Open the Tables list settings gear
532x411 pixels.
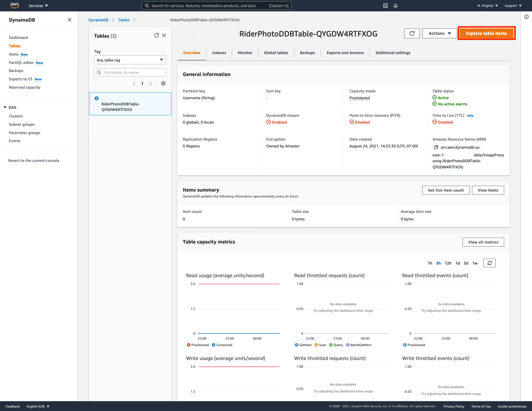(x=163, y=83)
